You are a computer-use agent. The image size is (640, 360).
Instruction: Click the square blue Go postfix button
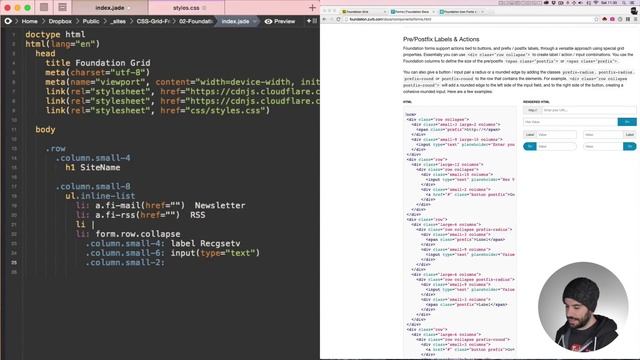(627, 122)
